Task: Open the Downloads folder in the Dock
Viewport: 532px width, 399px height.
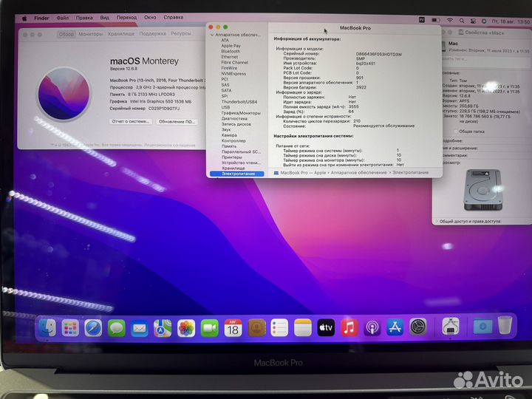Action: point(482,326)
